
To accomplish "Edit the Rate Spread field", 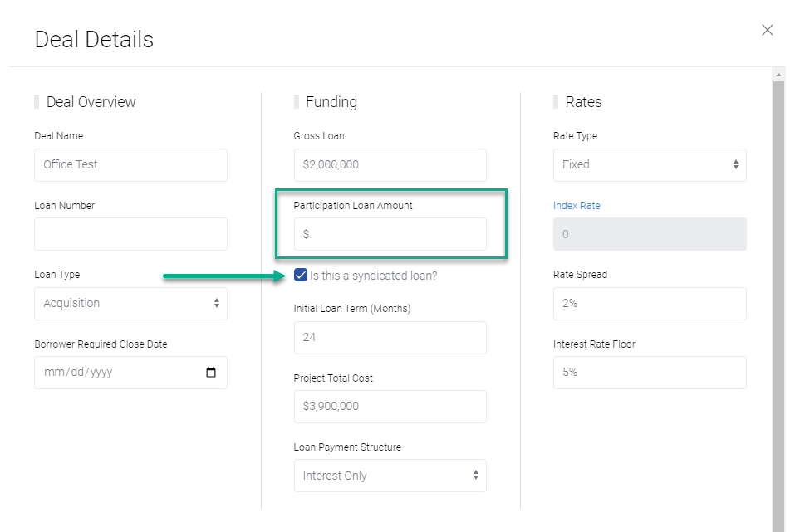I will 649,304.
